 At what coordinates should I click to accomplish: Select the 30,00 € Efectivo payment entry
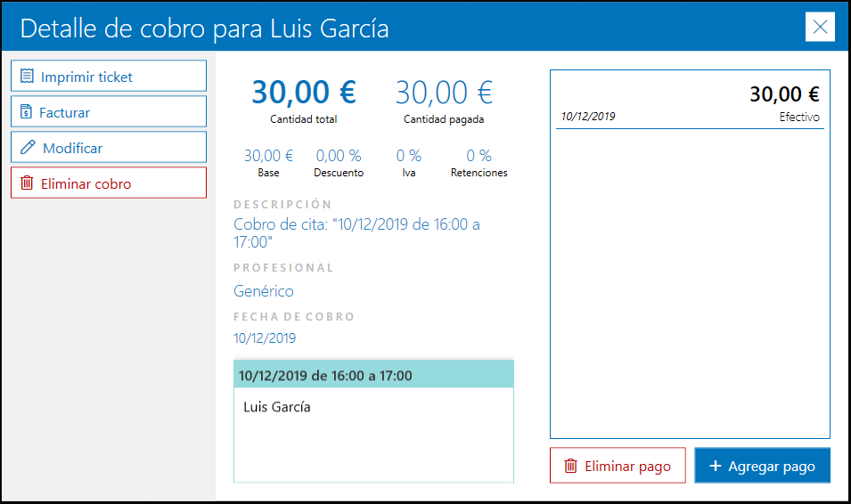(x=690, y=104)
